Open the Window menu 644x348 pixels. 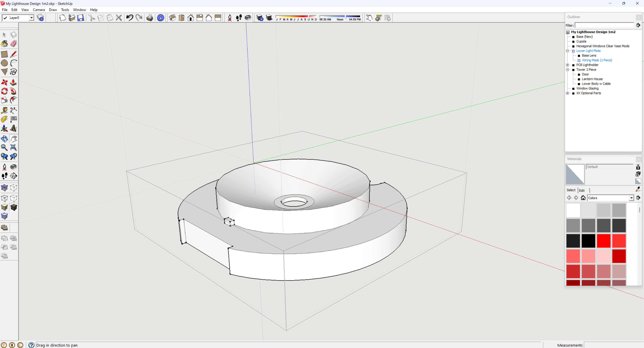[80, 10]
